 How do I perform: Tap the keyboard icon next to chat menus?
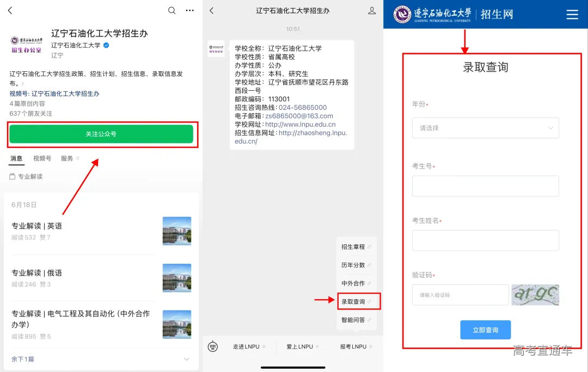pos(212,346)
